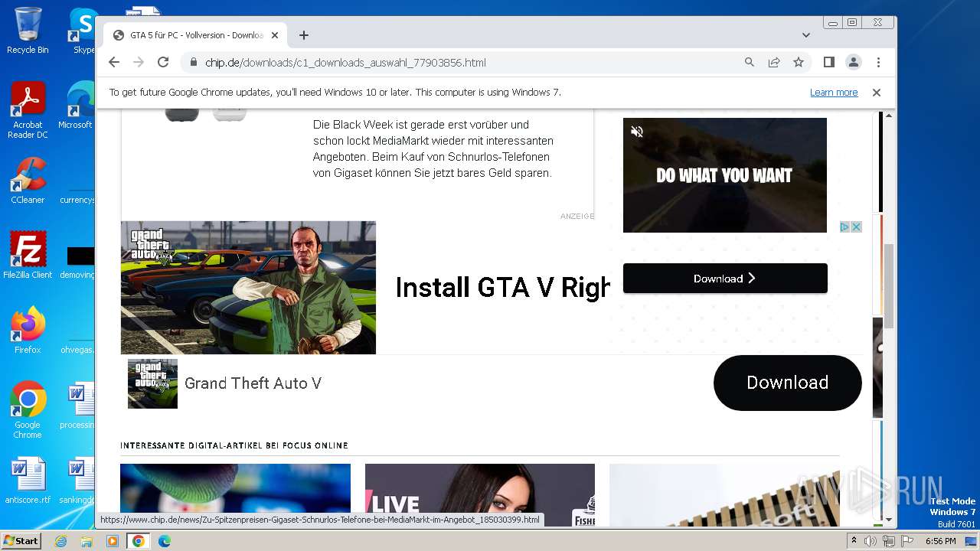Open Google Chrome desktop shortcut
Viewport: 980px width, 551px height.
point(28,410)
